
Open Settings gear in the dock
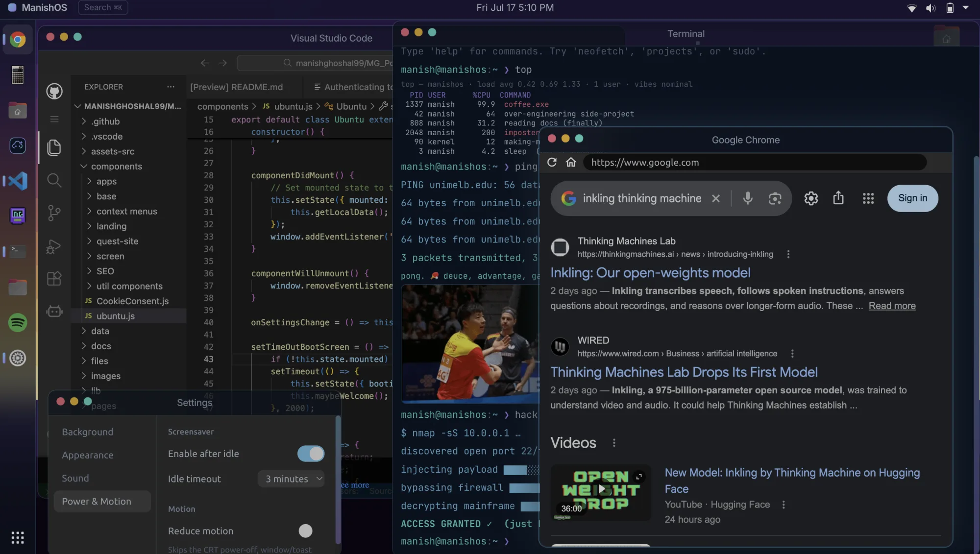18,358
